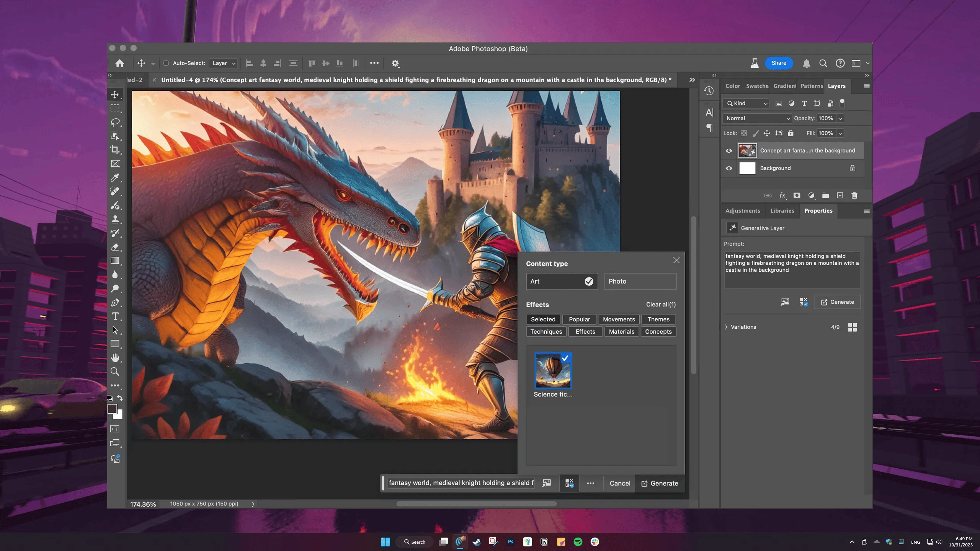980x551 pixels.
Task: Select the Lasso tool
Action: [x=115, y=122]
